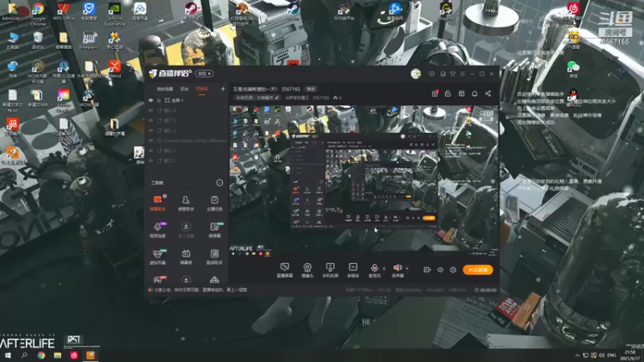Open the gift box icon with red badge
The height and width of the screenshot is (362, 644).
435,93
